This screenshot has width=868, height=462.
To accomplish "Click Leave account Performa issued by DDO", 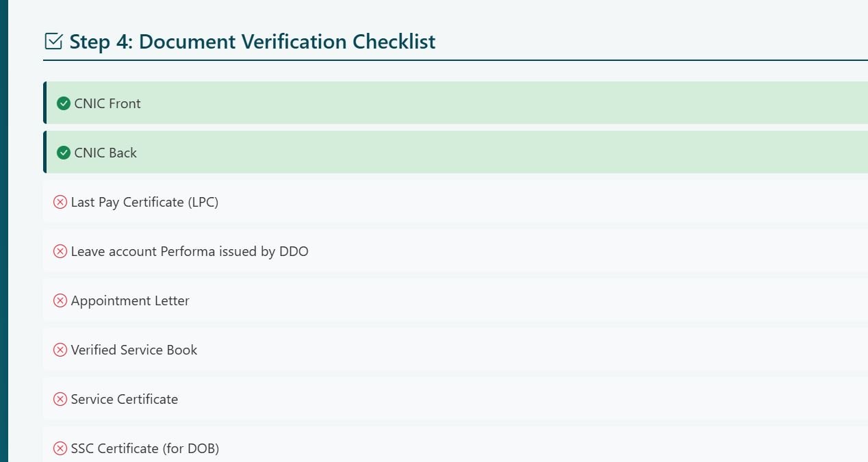I will (190, 251).
